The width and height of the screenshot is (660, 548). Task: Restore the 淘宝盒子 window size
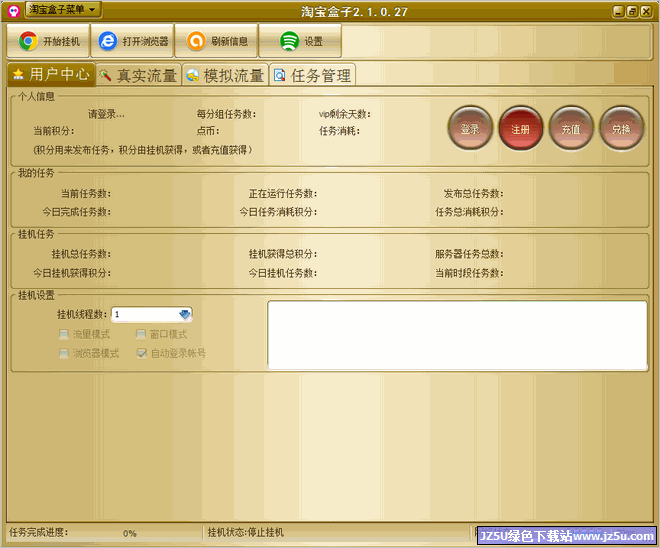point(632,11)
